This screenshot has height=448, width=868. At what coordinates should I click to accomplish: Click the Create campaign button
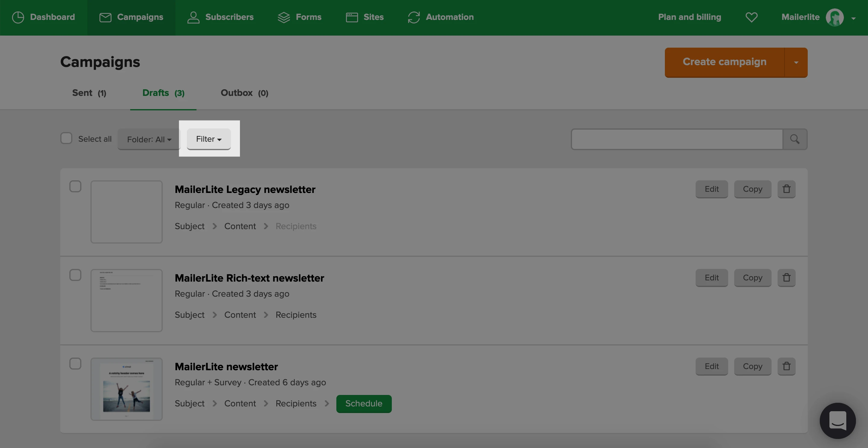tap(725, 62)
